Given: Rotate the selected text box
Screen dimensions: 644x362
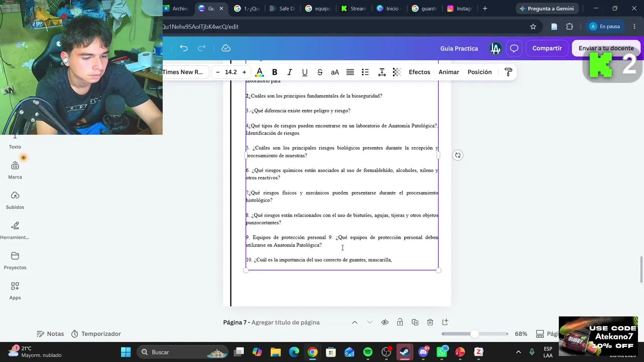Looking at the screenshot, I should click(457, 155).
